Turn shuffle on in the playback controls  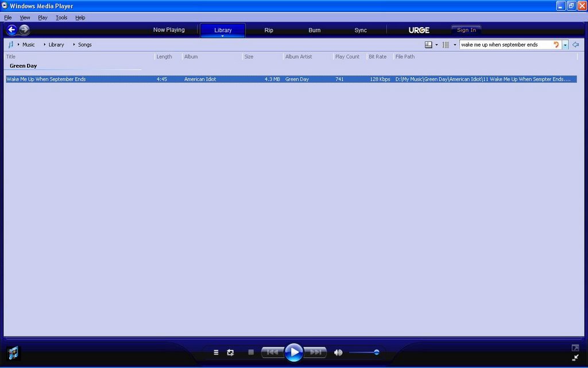(216, 352)
